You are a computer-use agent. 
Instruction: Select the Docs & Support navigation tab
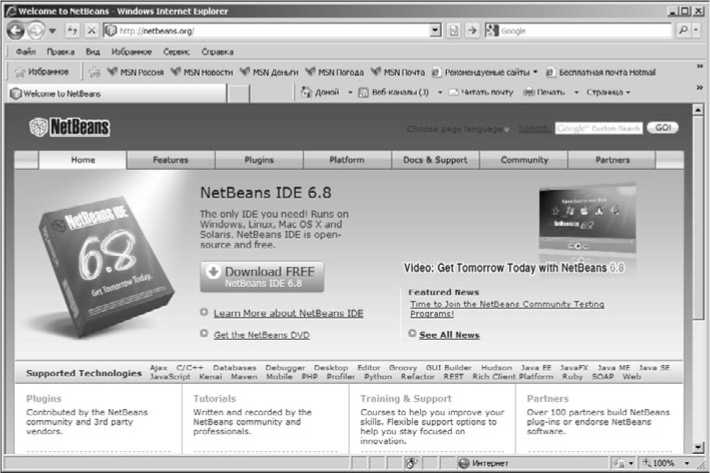pyautogui.click(x=435, y=160)
